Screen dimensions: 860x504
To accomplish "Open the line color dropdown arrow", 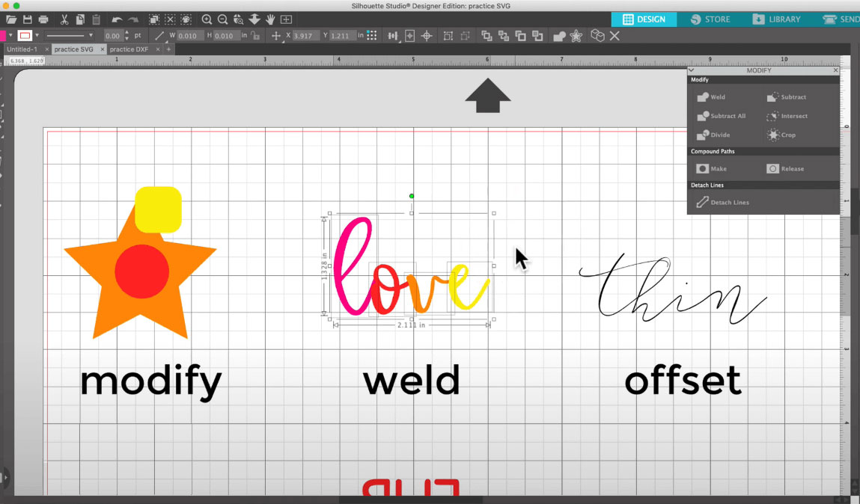I will (x=38, y=36).
